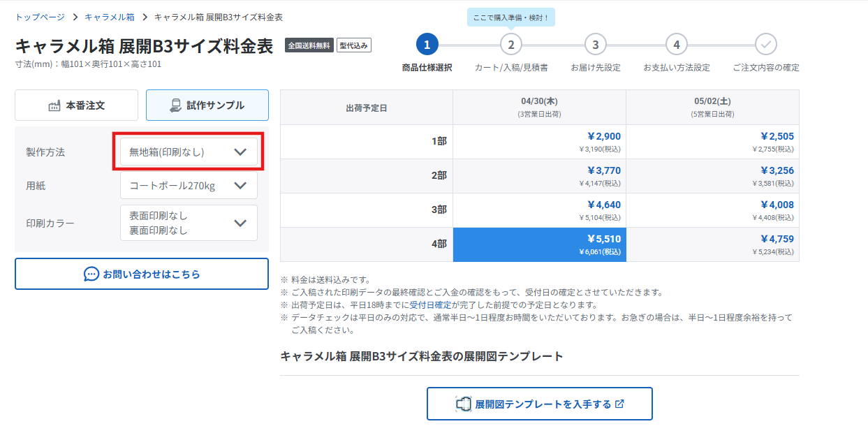The width and height of the screenshot is (868, 447).
Task: Click the 04/30(木) shipping date header
Action: coord(540,108)
